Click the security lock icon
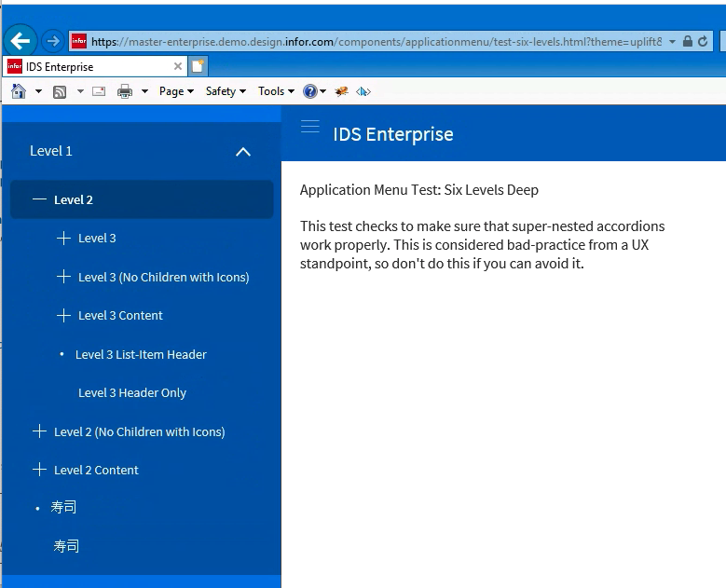Viewport: 726px width, 588px height. tap(688, 41)
